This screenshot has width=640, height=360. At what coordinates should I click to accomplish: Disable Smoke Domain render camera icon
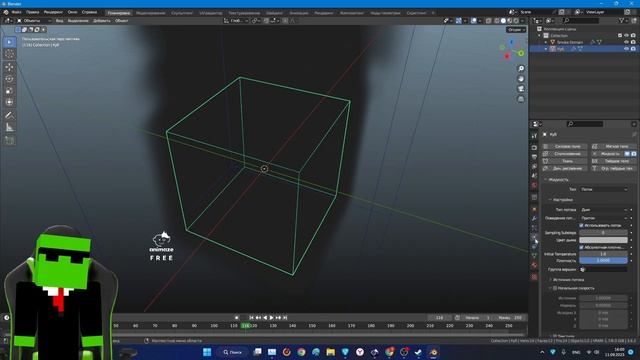tap(633, 42)
